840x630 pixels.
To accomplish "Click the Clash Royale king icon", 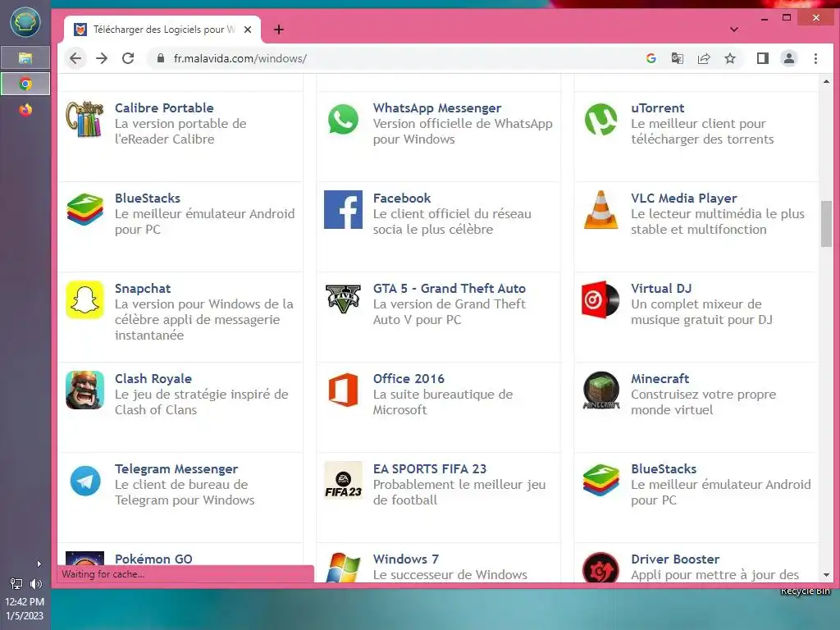I will point(84,390).
